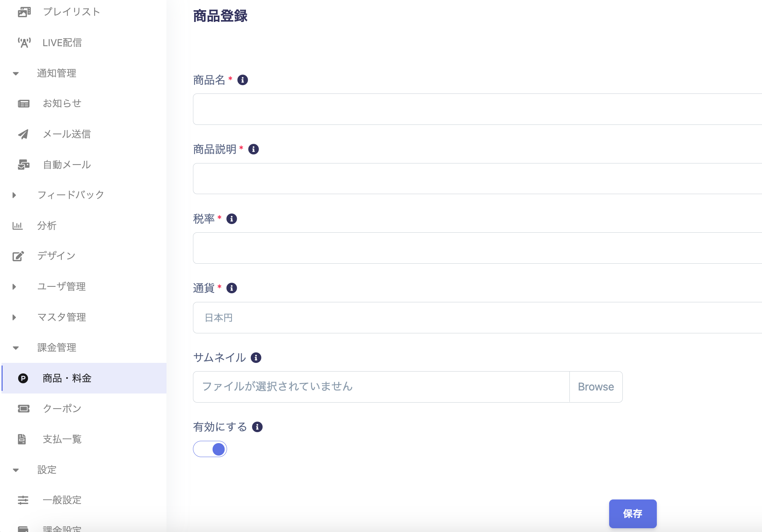Click the LIVE配信 broadcast icon in sidebar
Image resolution: width=762 pixels, height=532 pixels.
point(24,43)
